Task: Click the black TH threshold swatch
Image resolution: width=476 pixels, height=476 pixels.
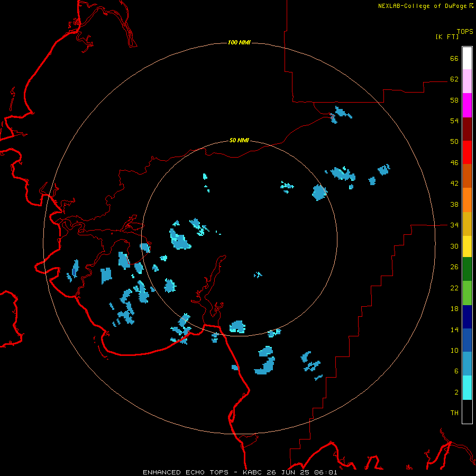Action: 467,411
